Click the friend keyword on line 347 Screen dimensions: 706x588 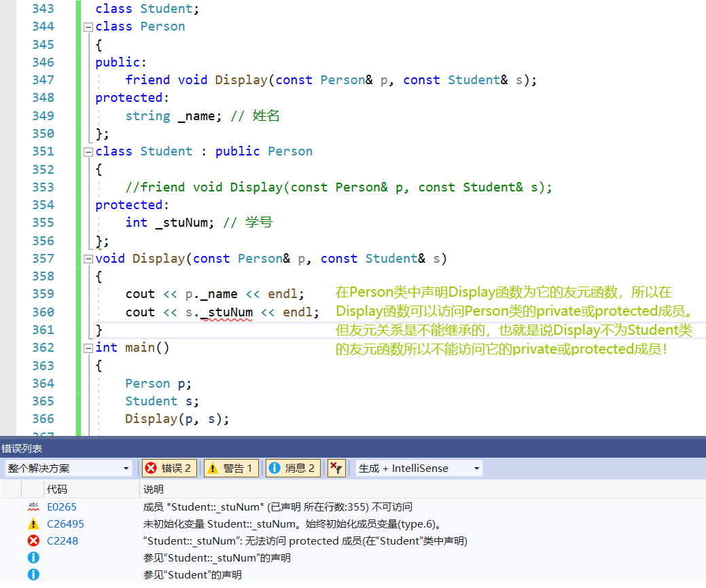[x=147, y=80]
